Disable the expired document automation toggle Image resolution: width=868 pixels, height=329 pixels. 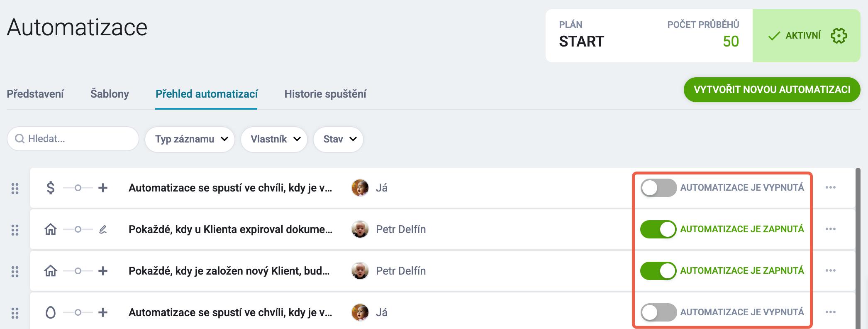(x=658, y=229)
